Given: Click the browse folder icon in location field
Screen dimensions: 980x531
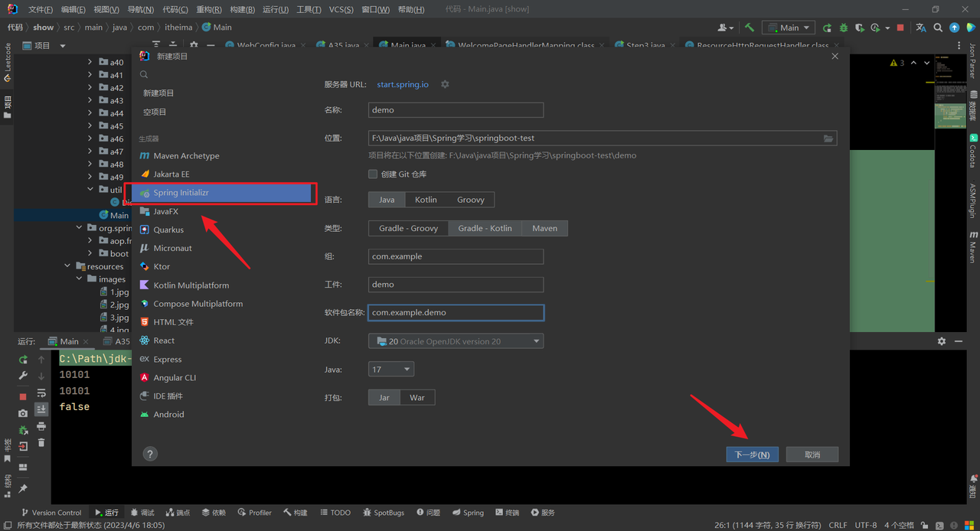Looking at the screenshot, I should [x=828, y=138].
